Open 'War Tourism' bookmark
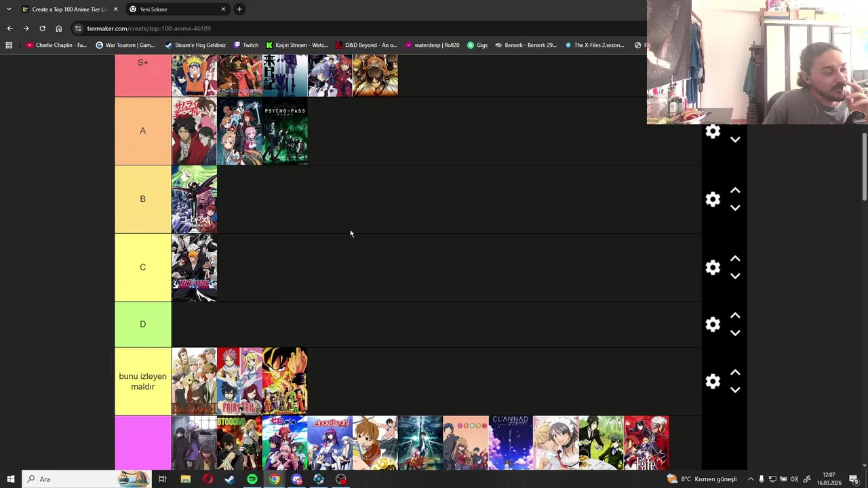The height and width of the screenshot is (488, 868). point(125,45)
